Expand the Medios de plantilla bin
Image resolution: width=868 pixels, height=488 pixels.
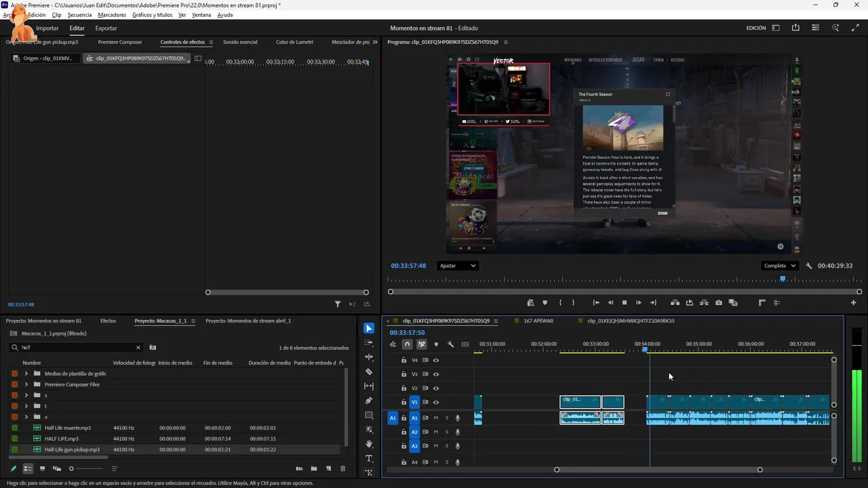tap(26, 373)
